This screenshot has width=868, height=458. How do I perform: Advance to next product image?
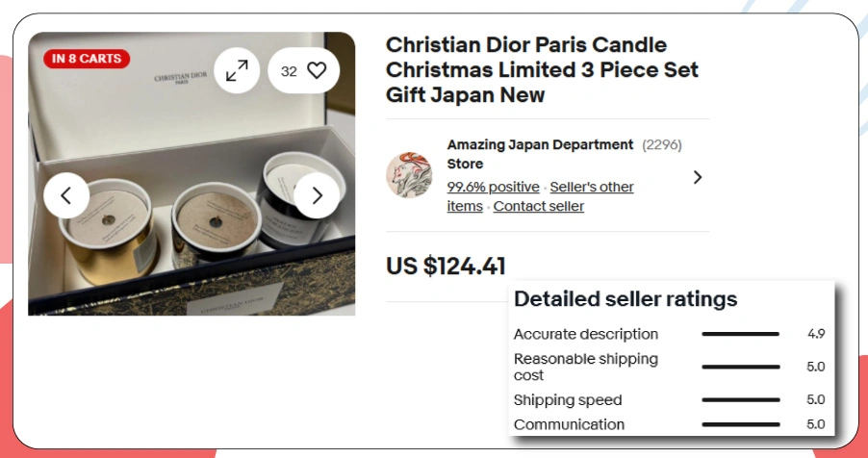tap(317, 195)
